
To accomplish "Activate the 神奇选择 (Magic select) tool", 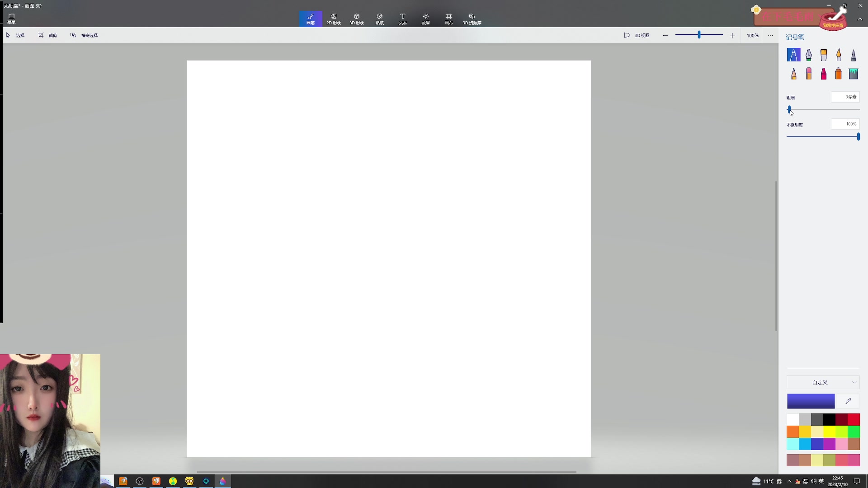I will click(84, 35).
